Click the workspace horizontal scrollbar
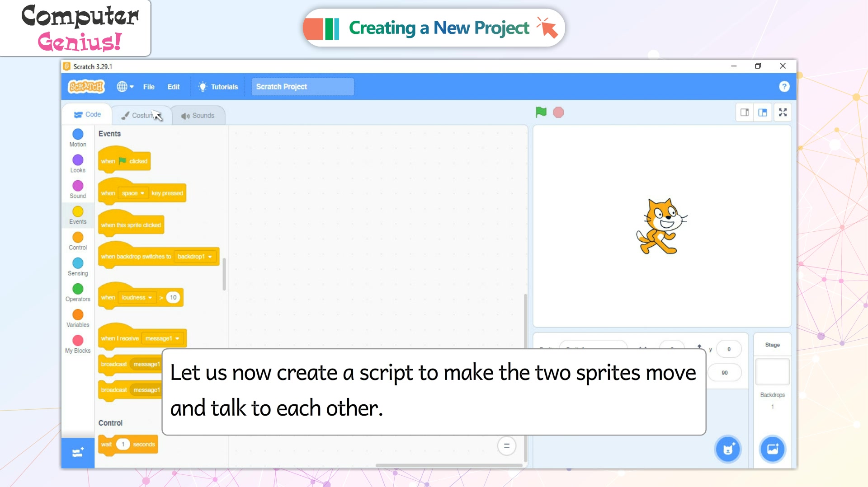This screenshot has height=487, width=868. point(449,465)
